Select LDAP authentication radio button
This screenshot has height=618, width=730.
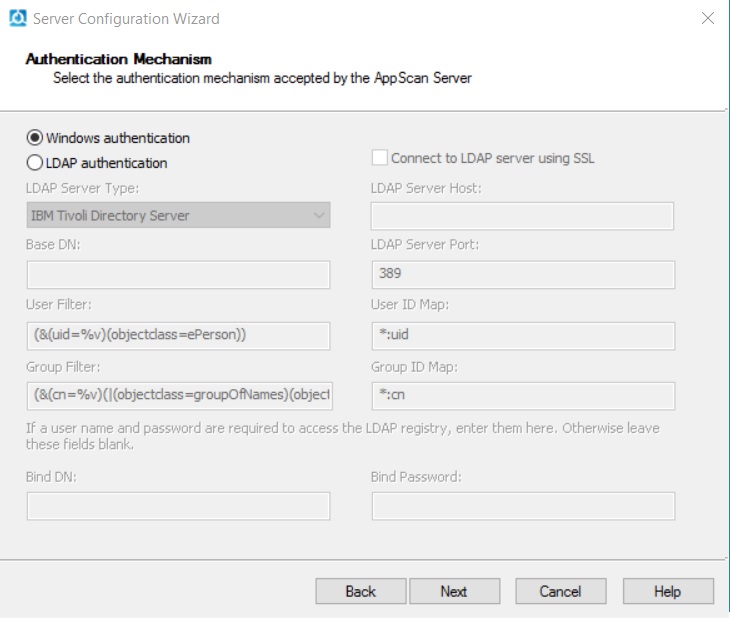point(35,162)
